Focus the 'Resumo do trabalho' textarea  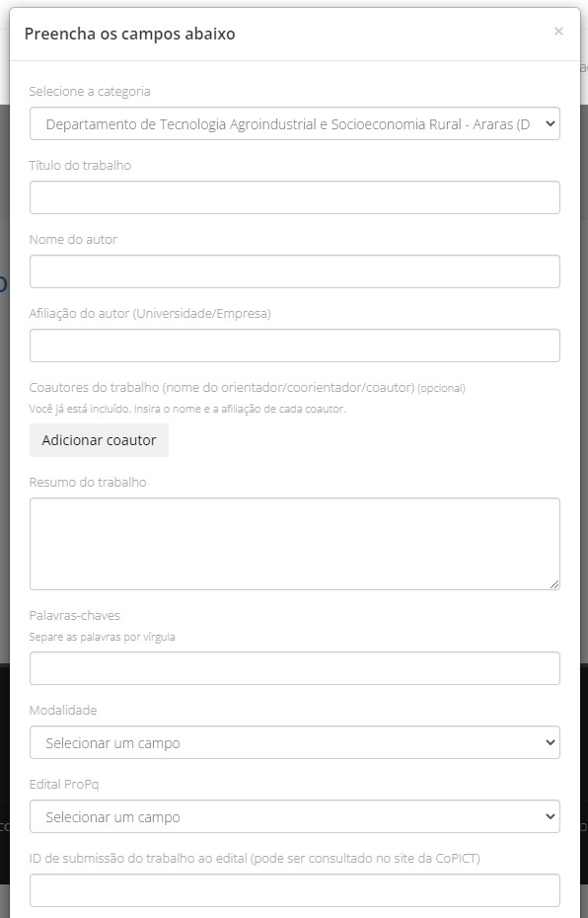[295, 544]
